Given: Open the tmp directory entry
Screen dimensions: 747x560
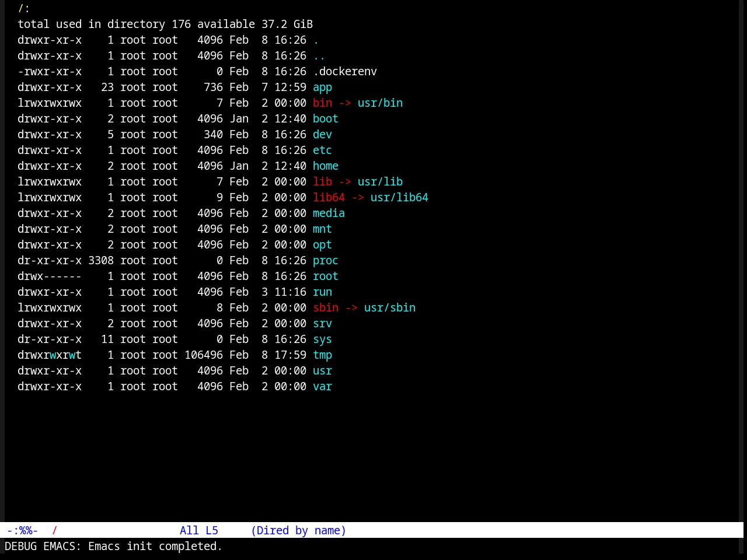Looking at the screenshot, I should [322, 355].
